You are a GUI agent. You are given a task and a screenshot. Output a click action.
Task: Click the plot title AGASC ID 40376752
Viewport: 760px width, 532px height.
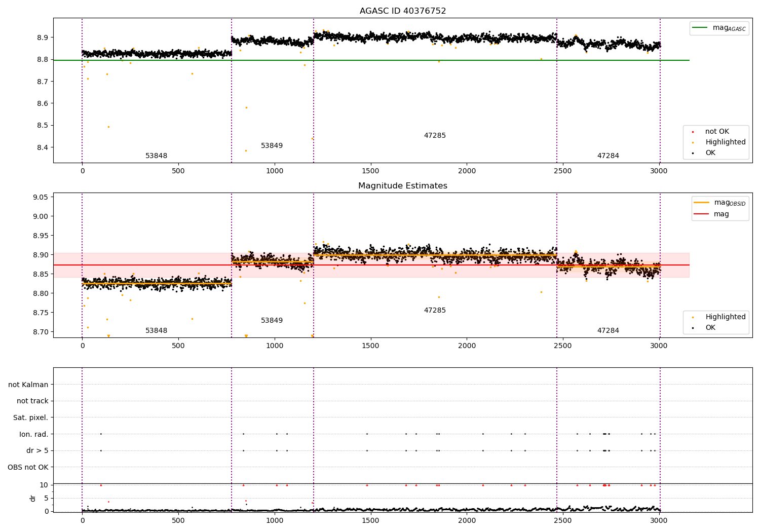[x=403, y=11]
